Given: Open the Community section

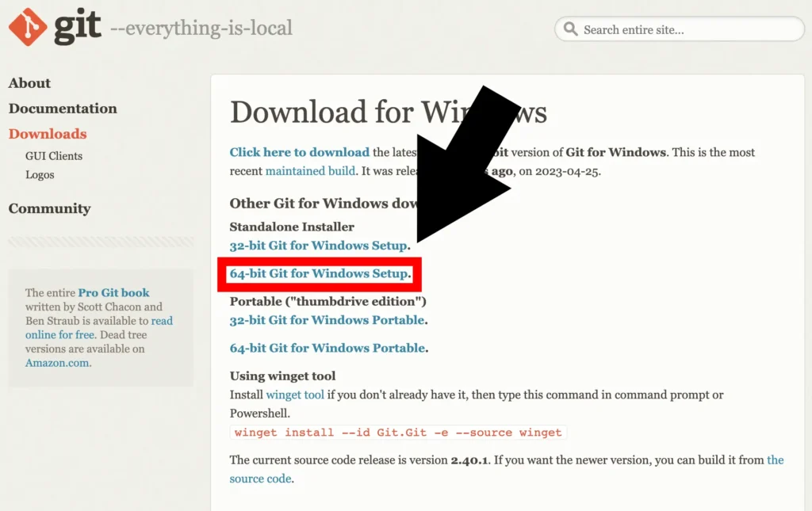Looking at the screenshot, I should [x=50, y=208].
